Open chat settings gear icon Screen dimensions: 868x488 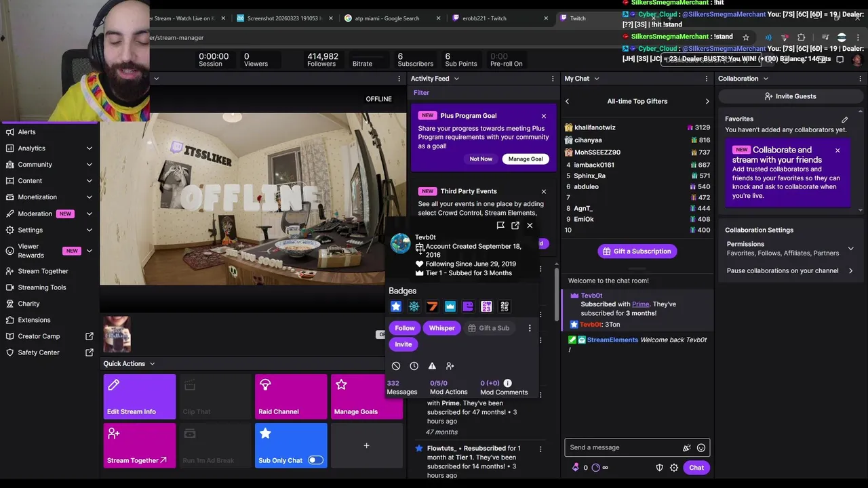[674, 468]
